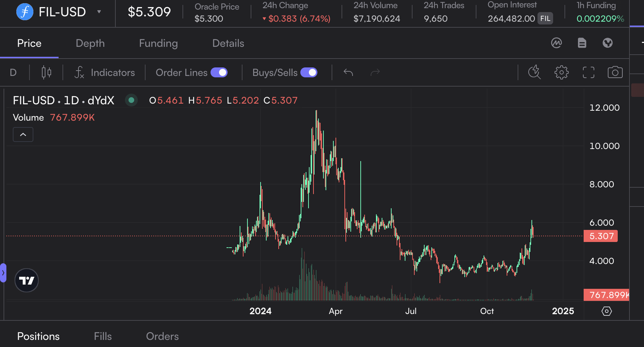
Task: Select the D timeframe interval button
Action: point(13,72)
